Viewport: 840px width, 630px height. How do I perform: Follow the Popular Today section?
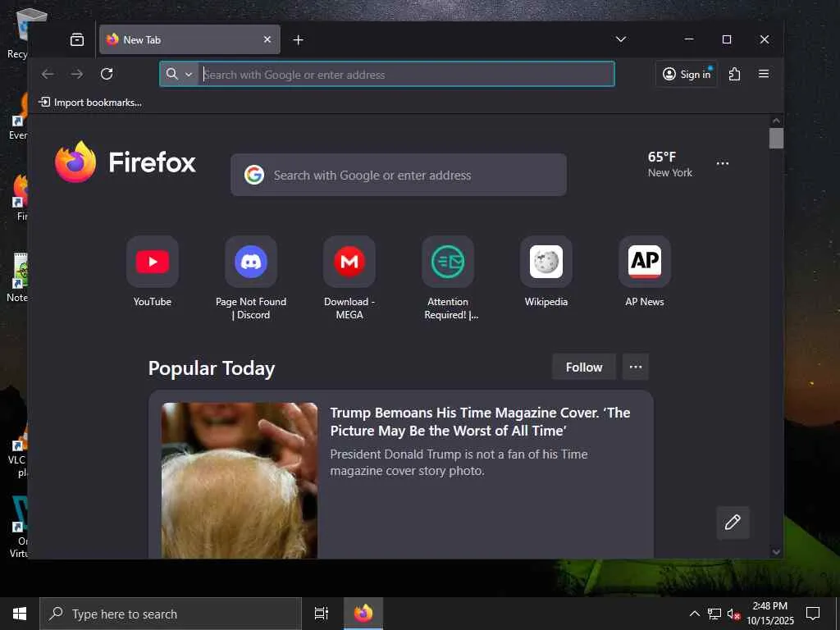[584, 367]
